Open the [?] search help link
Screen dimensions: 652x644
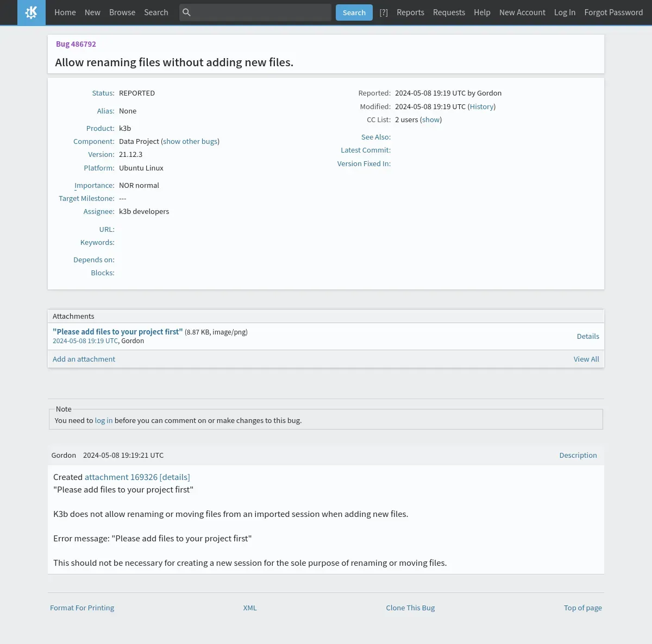point(384,12)
